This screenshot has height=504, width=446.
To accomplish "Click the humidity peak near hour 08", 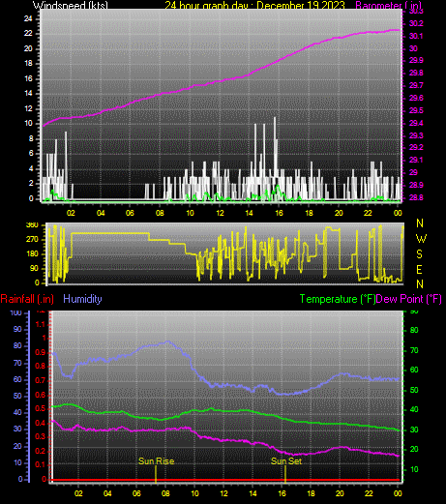I will click(x=167, y=341).
